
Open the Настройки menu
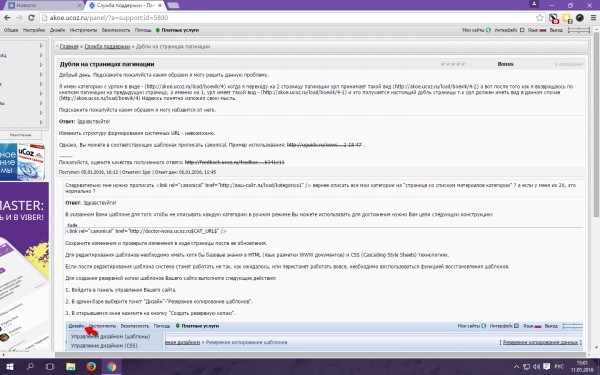[34, 30]
